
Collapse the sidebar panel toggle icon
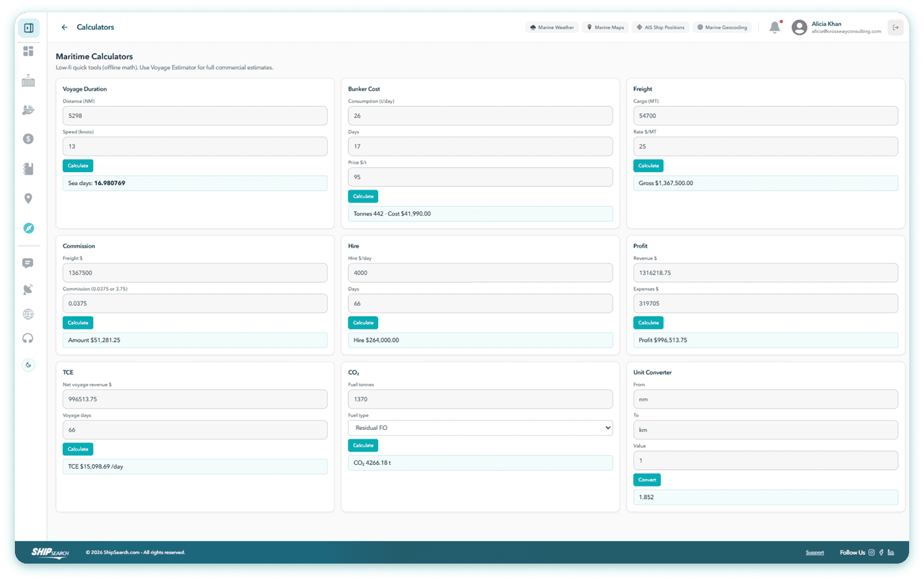point(29,28)
